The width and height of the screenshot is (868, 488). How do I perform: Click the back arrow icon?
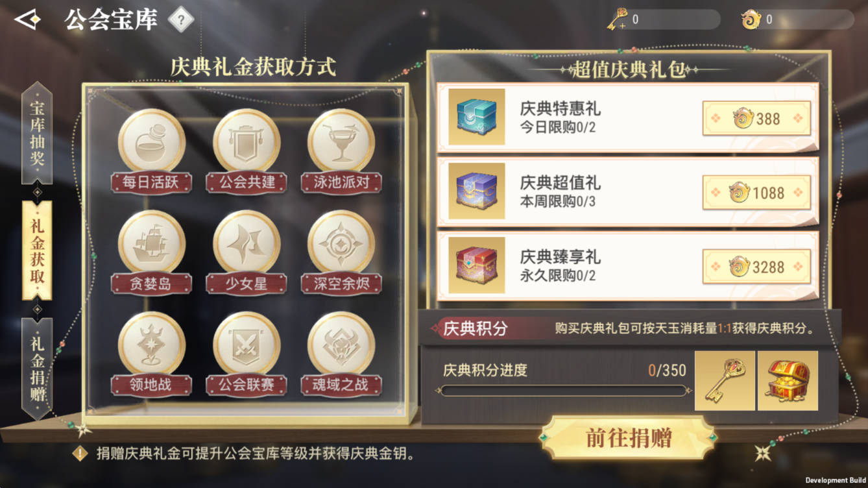pyautogui.click(x=27, y=20)
